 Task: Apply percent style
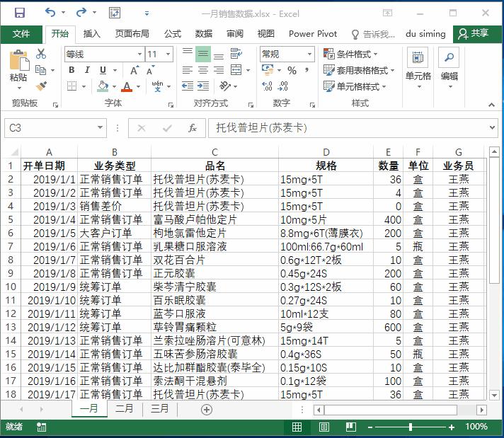292,70
